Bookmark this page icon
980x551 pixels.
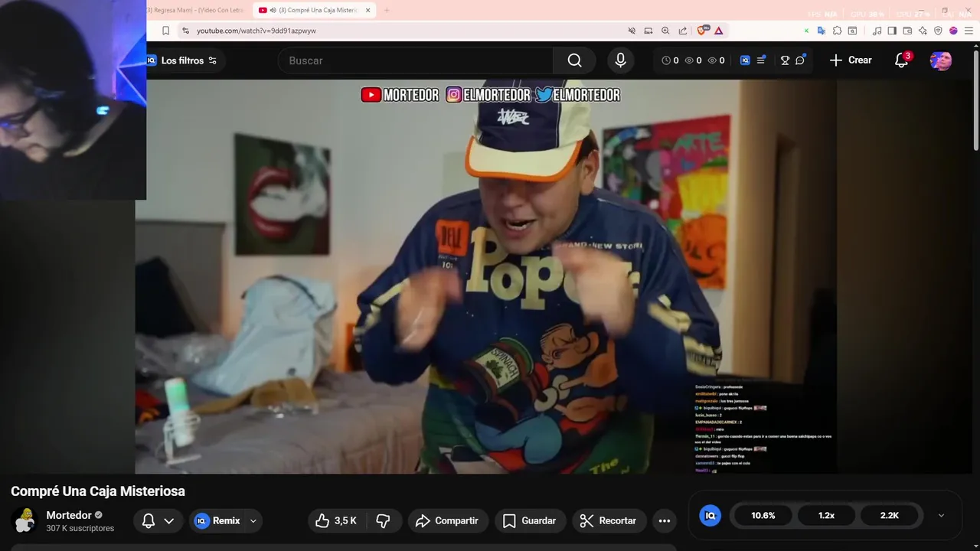click(x=165, y=31)
